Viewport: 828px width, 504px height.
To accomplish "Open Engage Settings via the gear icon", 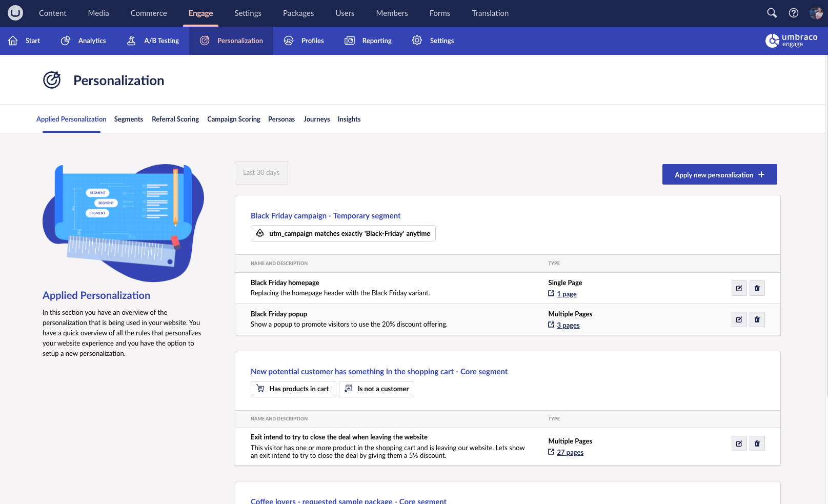I will coord(417,41).
